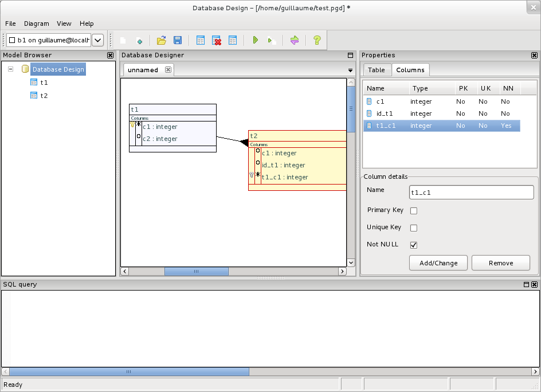This screenshot has height=392, width=541.
Task: Collapse the Database Design tree node
Action: click(11, 69)
